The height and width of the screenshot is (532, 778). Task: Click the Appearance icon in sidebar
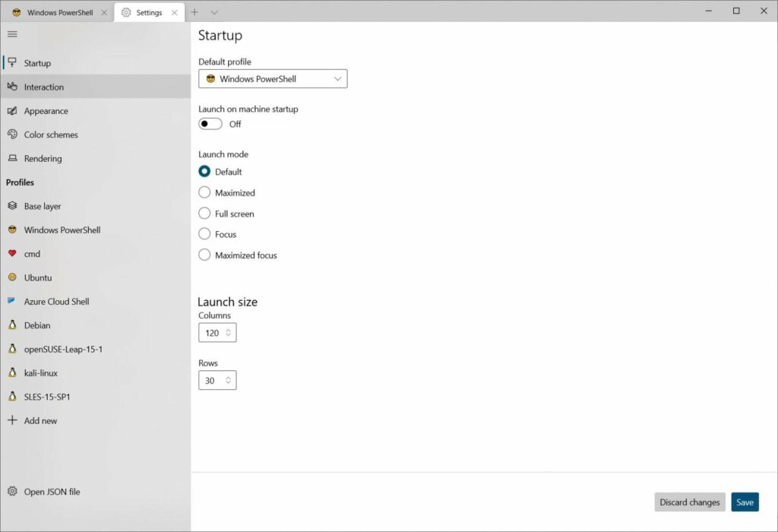[x=12, y=110]
